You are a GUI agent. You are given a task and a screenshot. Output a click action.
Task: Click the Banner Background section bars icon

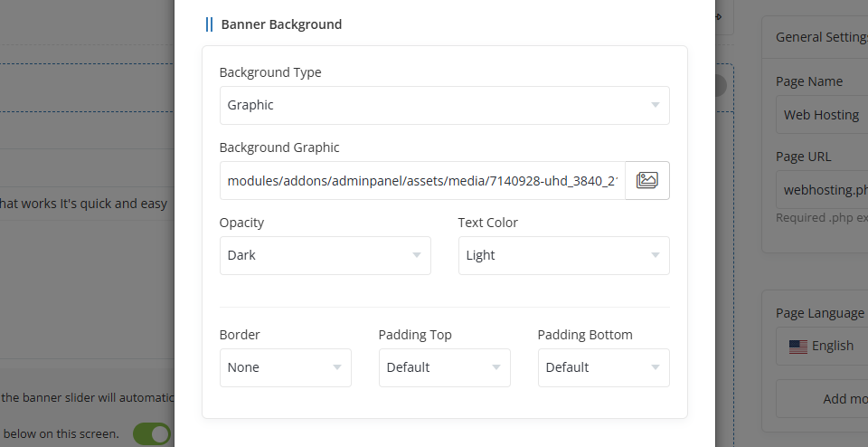pyautogui.click(x=209, y=24)
